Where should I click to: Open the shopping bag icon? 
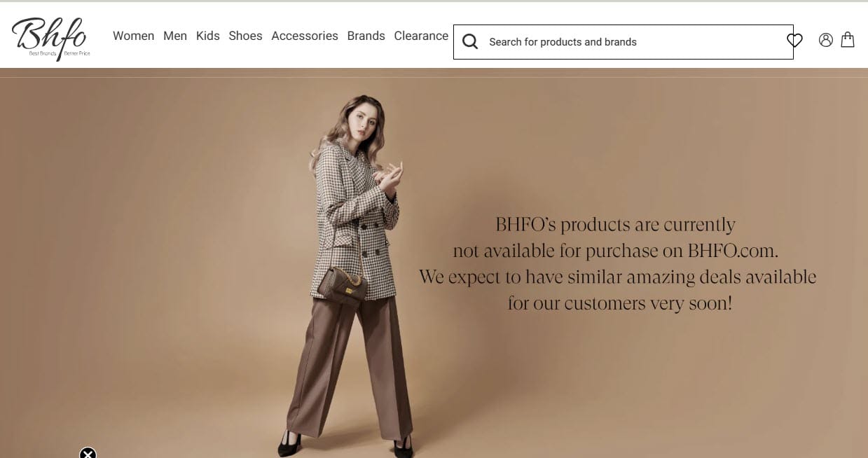pyautogui.click(x=848, y=39)
